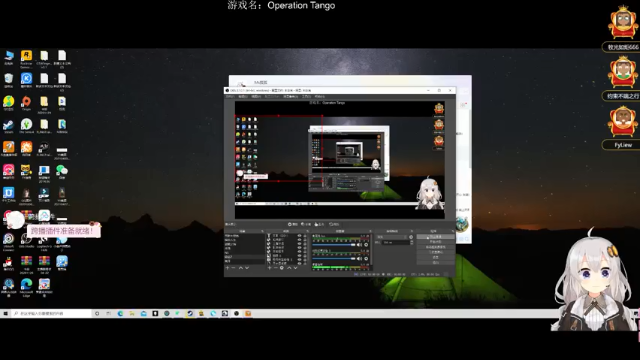Toggle visibility eye of fourth source row
The image size is (640, 360).
pos(300,248)
